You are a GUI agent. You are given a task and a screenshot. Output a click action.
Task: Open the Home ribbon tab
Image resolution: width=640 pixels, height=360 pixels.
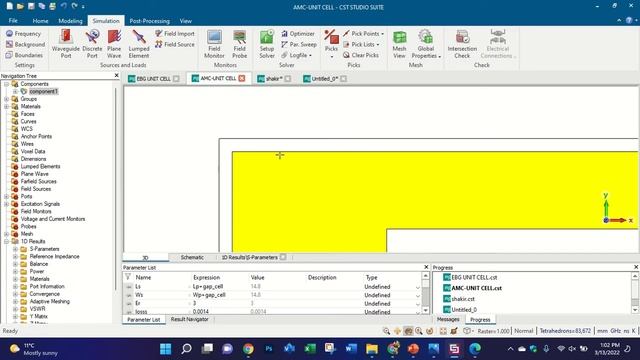coord(40,21)
